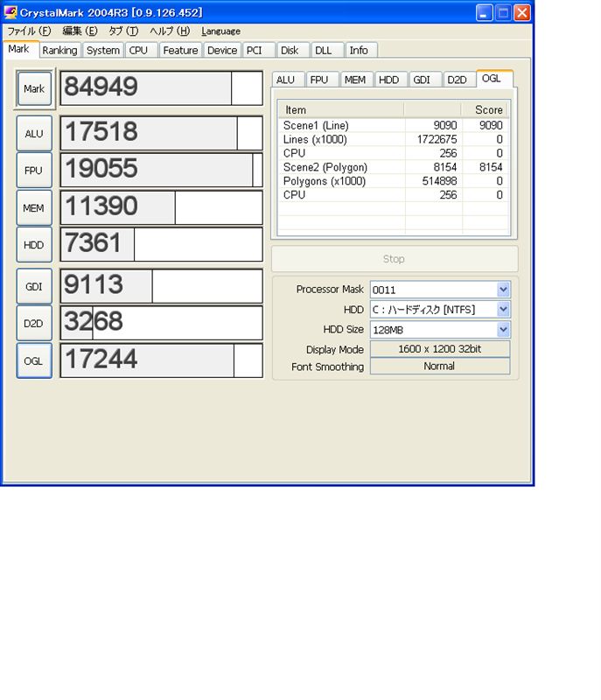
Task: Click the 514898 value cell
Action: click(433, 181)
